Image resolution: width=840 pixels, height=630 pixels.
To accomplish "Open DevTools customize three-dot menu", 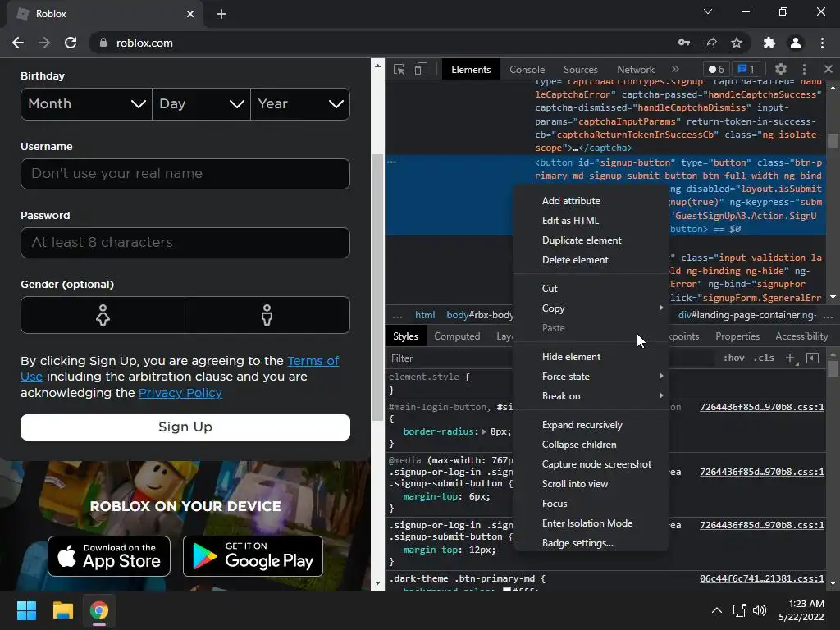I will pyautogui.click(x=804, y=69).
